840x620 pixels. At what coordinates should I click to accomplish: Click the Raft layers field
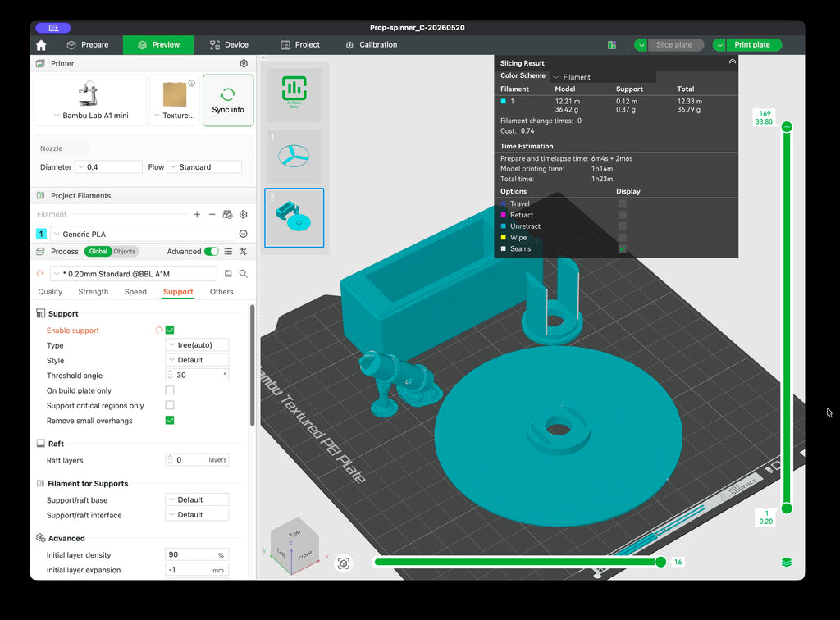197,460
